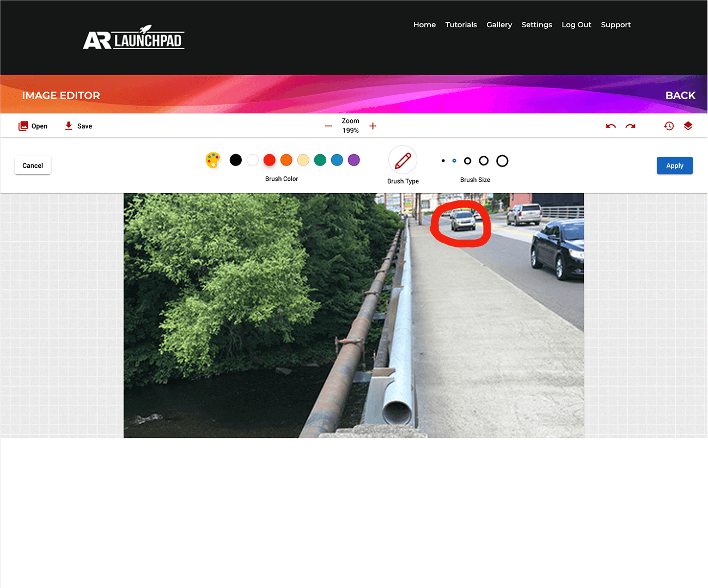708x588 pixels.
Task: Open the Support page
Action: click(616, 24)
